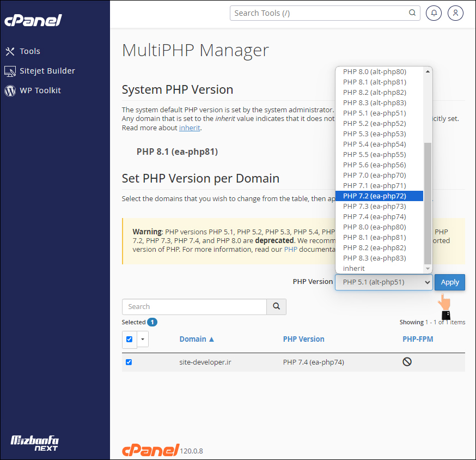Click the cPanel footer logo
Image resolution: width=476 pixels, height=460 pixels.
[150, 450]
